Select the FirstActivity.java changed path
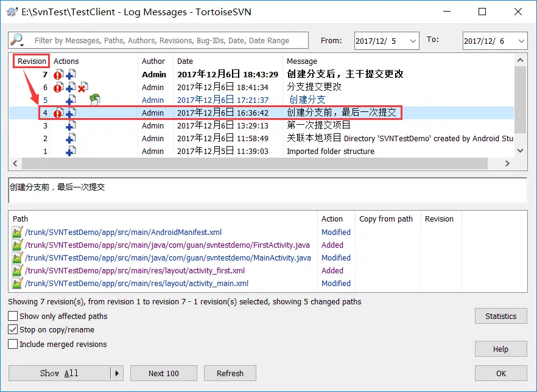Image resolution: width=537 pixels, height=392 pixels. 167,245
